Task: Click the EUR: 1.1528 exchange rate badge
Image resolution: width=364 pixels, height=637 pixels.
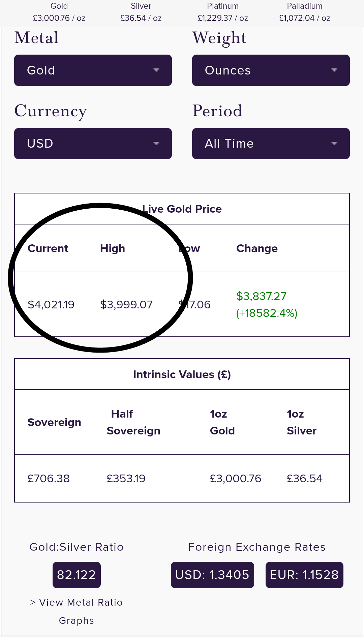Action: click(x=304, y=575)
